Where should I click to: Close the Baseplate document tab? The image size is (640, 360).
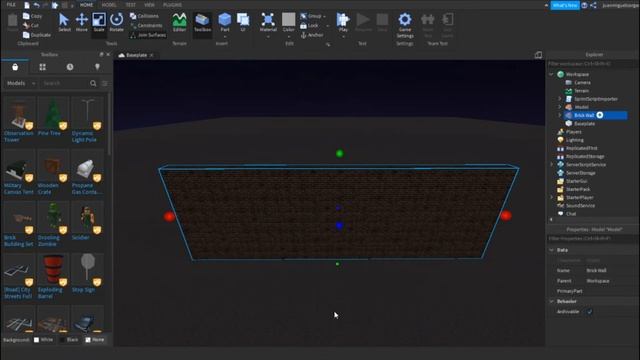152,55
